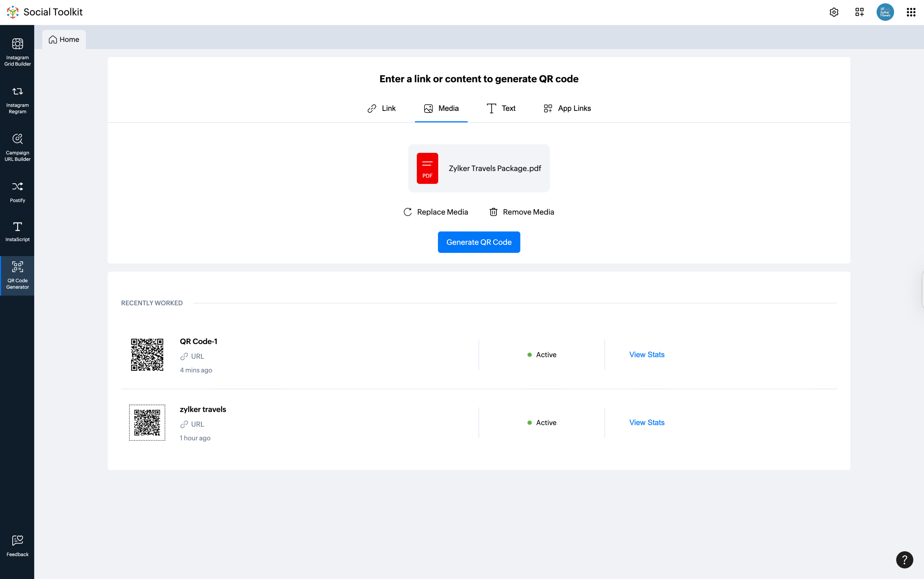924x579 pixels.
Task: Click Remove Media
Action: point(521,212)
